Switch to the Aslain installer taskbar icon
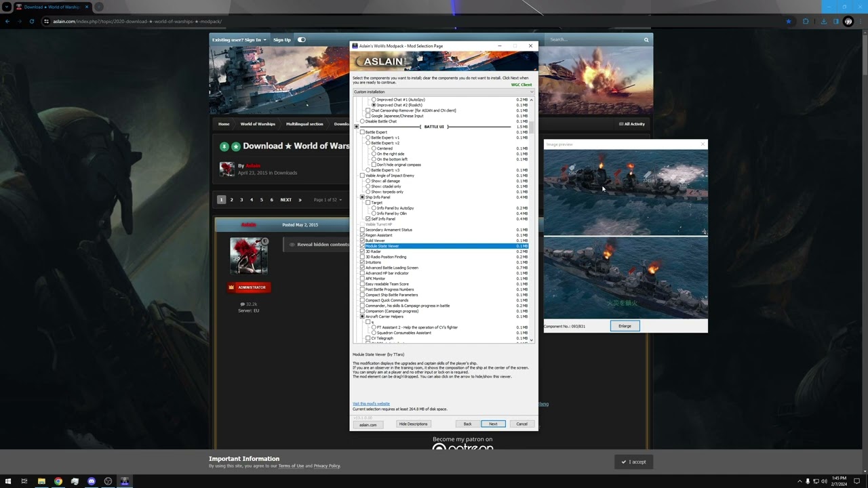Image resolution: width=868 pixels, height=488 pixels. click(125, 481)
